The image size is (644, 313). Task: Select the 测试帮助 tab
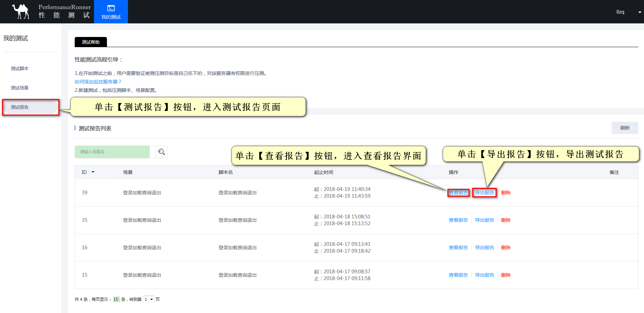pyautogui.click(x=91, y=42)
